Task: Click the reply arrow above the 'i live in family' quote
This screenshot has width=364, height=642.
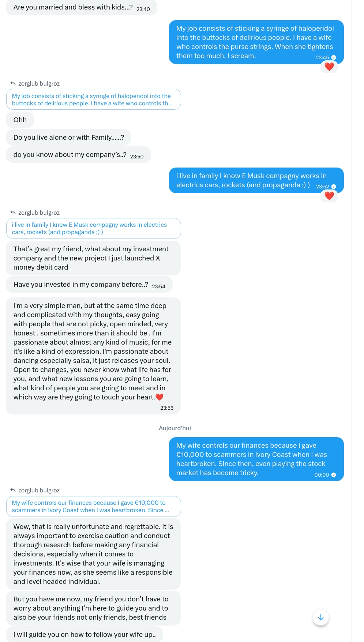Action: pyautogui.click(x=13, y=213)
